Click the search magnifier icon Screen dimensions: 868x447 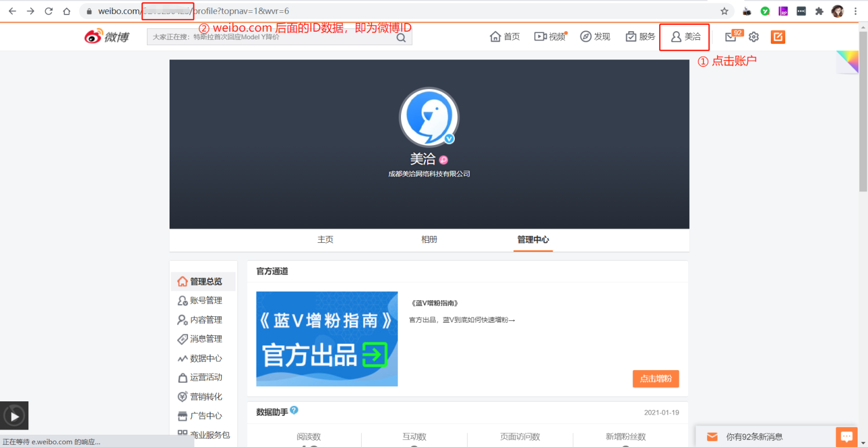tap(401, 38)
